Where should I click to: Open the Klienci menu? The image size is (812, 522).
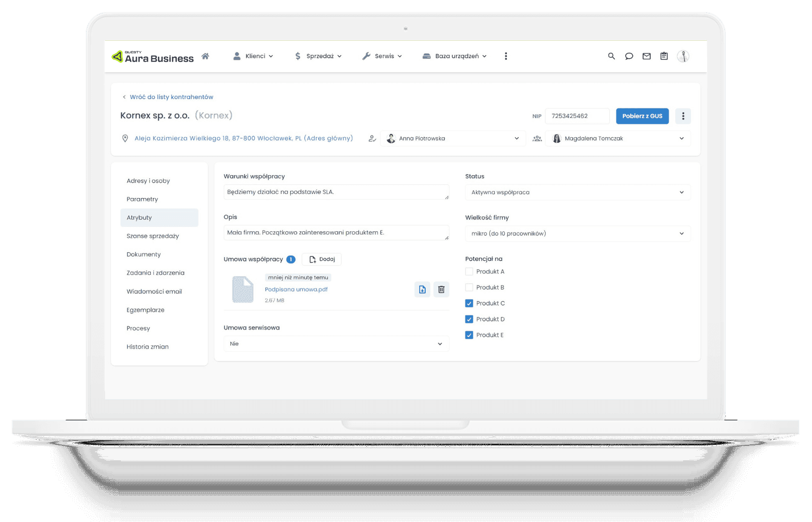pos(253,56)
